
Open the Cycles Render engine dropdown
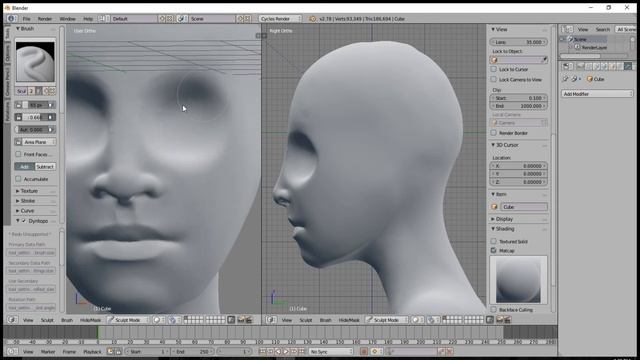[x=280, y=19]
